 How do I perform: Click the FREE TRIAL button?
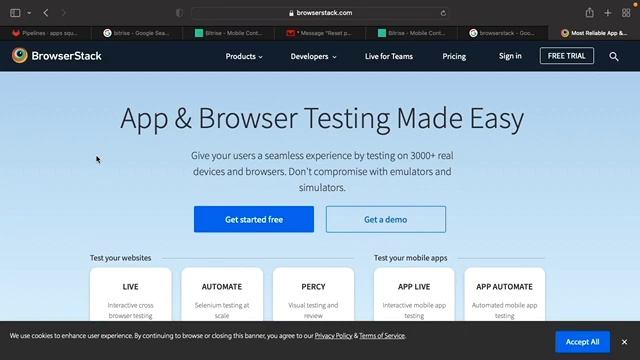[567, 56]
